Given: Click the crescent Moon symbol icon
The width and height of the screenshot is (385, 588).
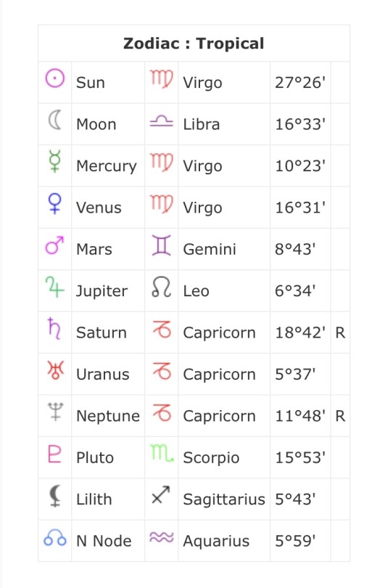Looking at the screenshot, I should (54, 121).
